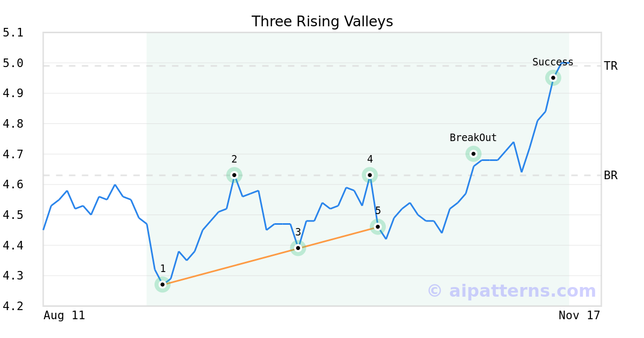Click the Three Rising Valleys chart title
The image size is (644, 338).
click(322, 21)
